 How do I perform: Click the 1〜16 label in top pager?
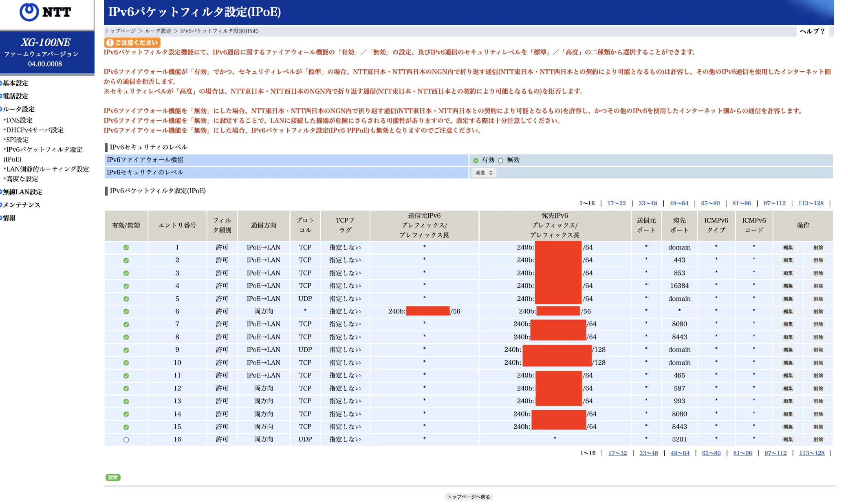[587, 203]
